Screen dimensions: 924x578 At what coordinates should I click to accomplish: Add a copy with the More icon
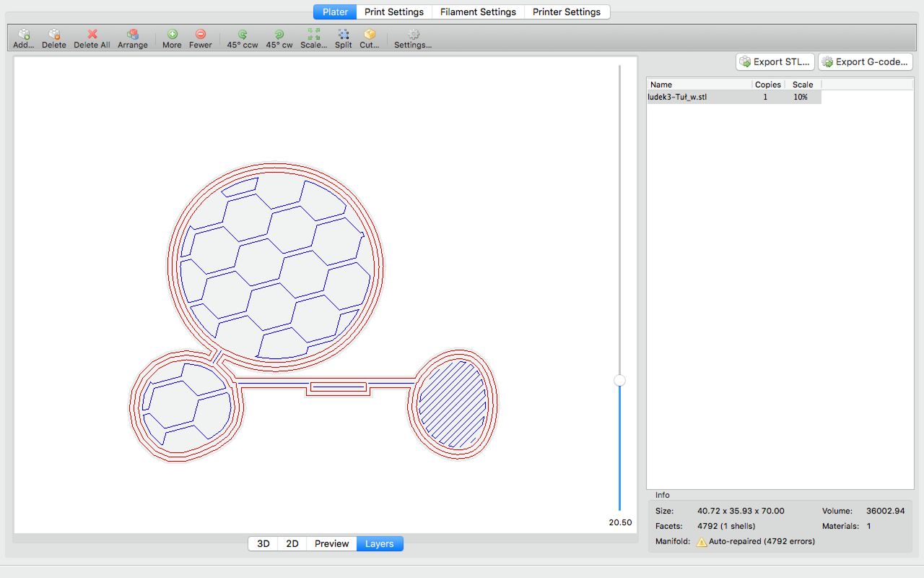tap(172, 35)
